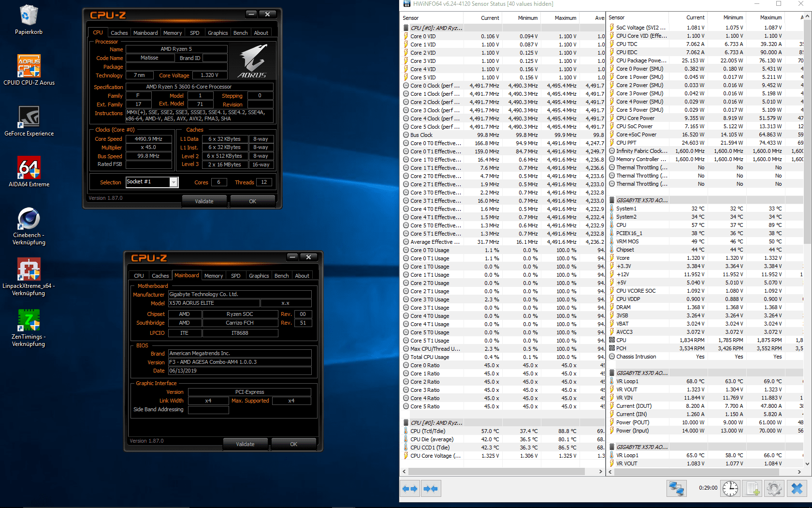
Task: Select 'Infinity Fabric Clock...' sensor row
Action: click(x=706, y=151)
